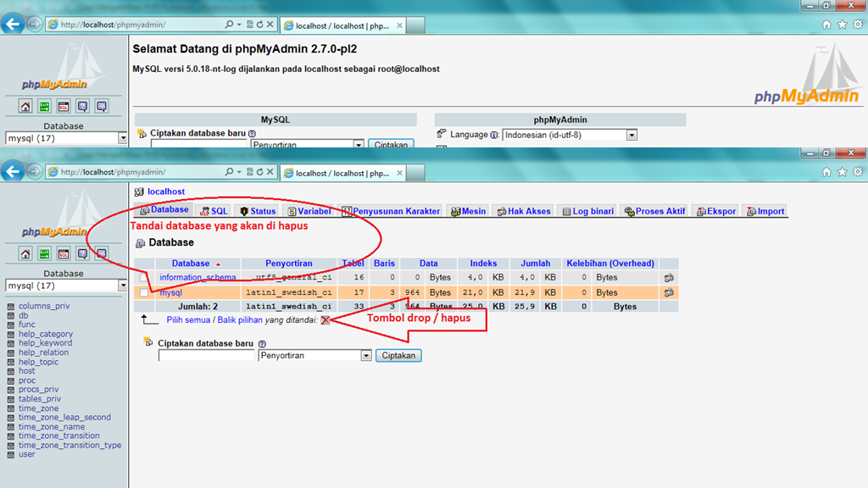Click the 'Balik pilihan' link
The width and height of the screenshot is (868, 488).
[240, 319]
